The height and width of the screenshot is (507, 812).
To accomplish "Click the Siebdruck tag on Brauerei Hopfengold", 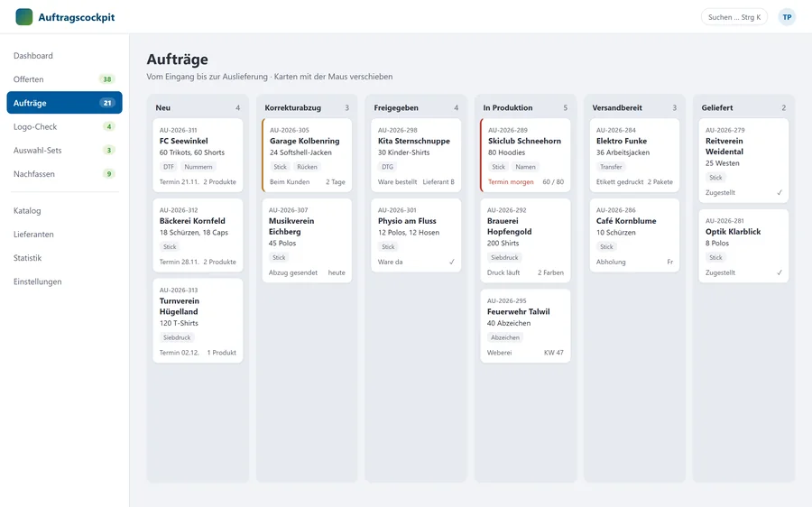I will 505,257.
